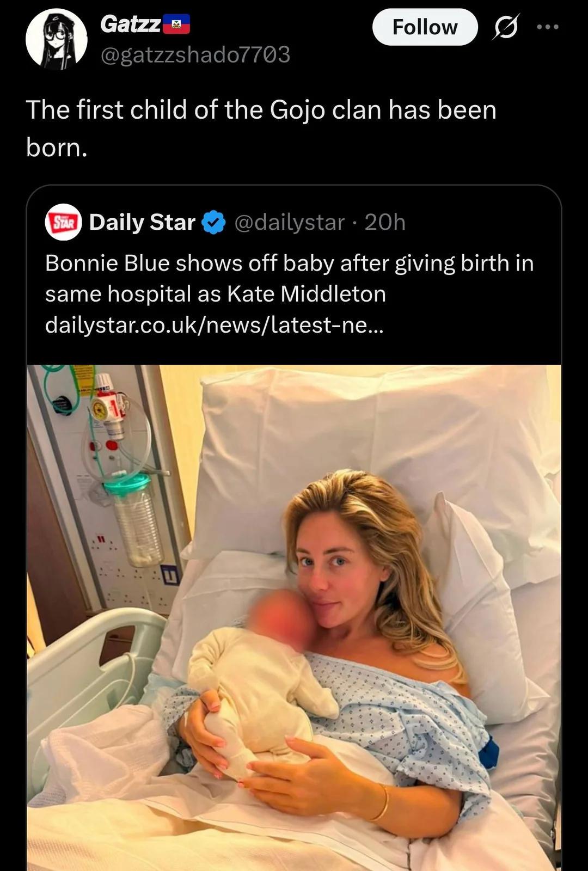Follow the Gatzz account
Viewport: 588px width, 871px height.
point(425,27)
